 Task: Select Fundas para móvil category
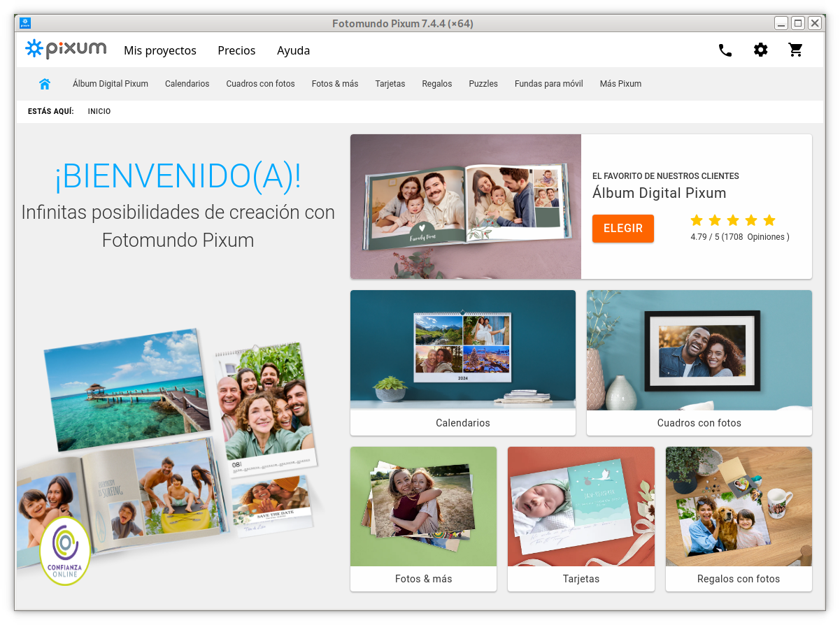click(549, 84)
